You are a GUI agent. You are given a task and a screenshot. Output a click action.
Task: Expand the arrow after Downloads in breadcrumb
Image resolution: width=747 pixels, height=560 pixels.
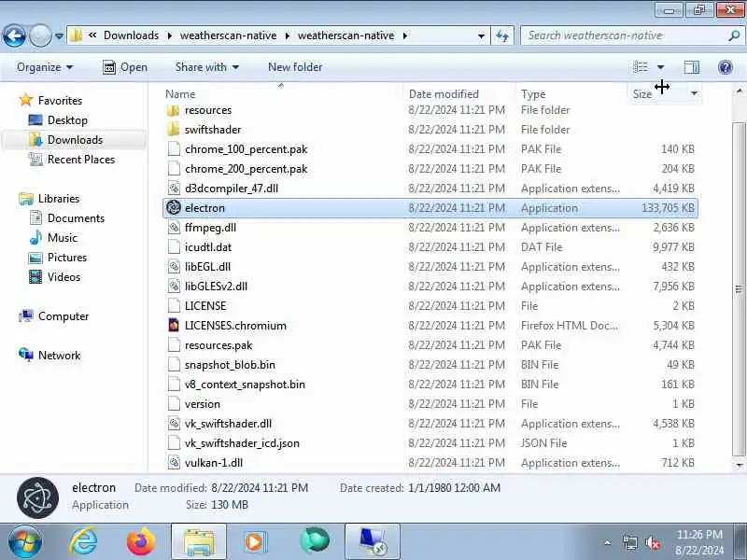170,35
